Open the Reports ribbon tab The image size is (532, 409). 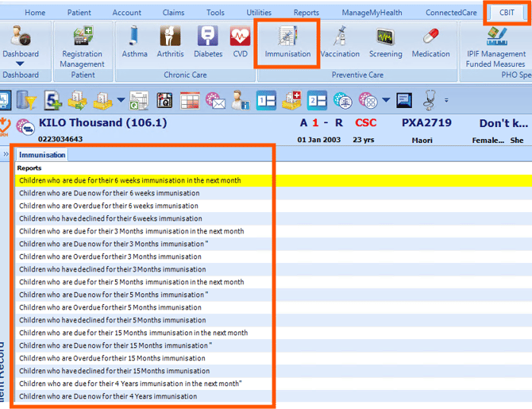[306, 13]
